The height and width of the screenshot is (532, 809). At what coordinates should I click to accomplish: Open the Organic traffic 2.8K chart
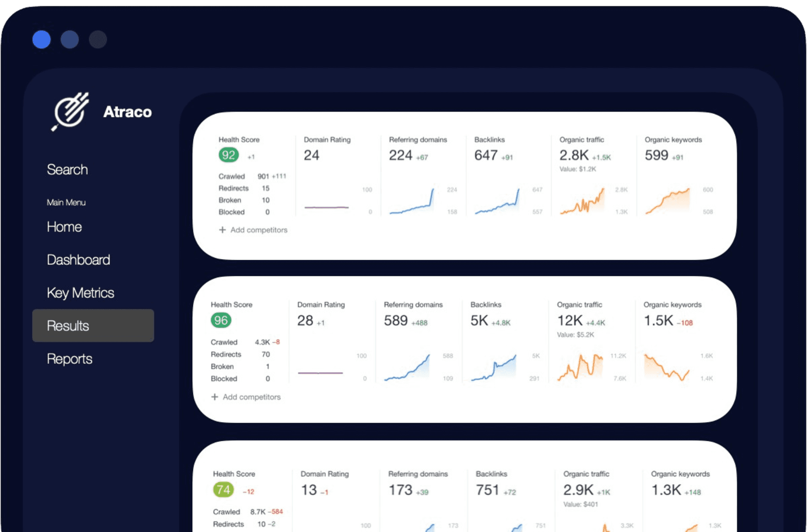[x=582, y=201]
